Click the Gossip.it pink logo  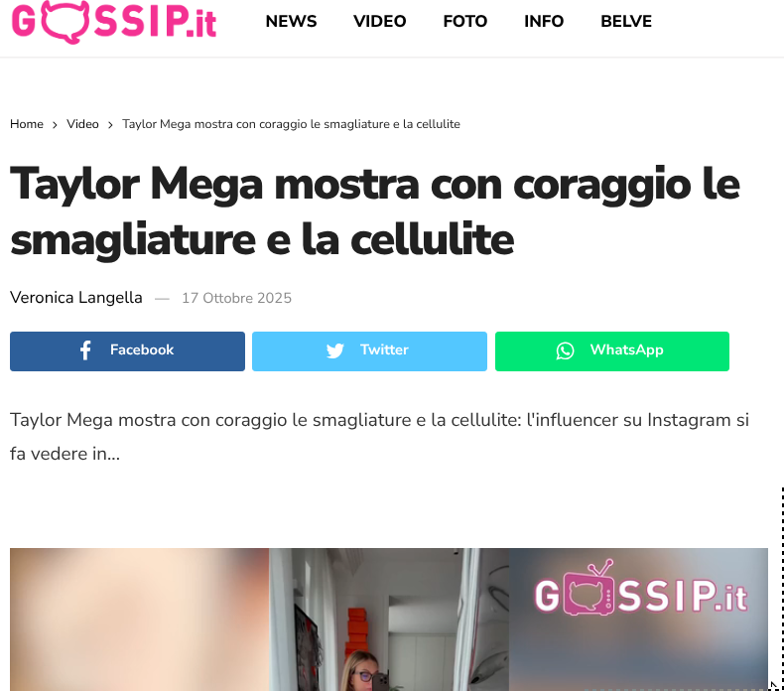[x=114, y=22]
